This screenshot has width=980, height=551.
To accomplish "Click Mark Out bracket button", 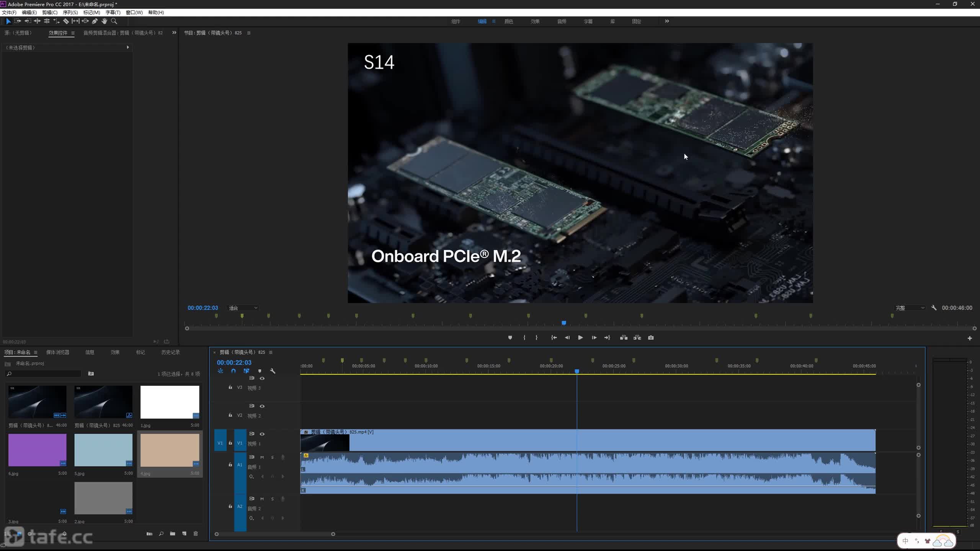I will (536, 337).
